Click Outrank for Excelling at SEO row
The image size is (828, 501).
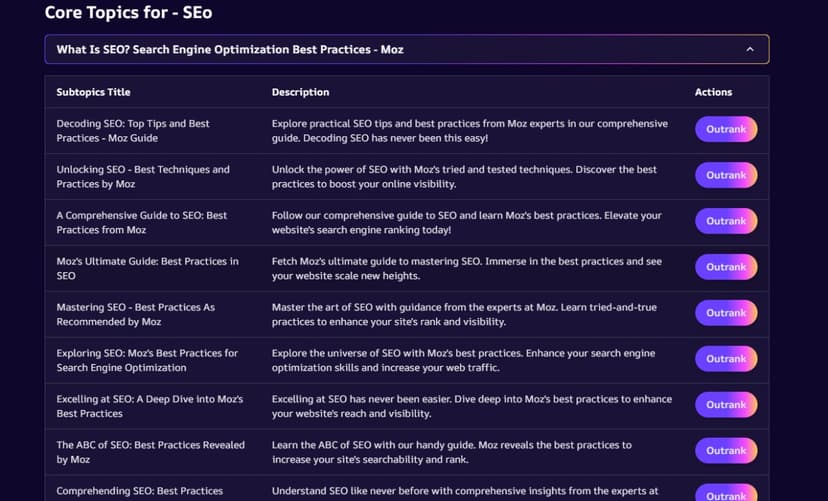(726, 405)
